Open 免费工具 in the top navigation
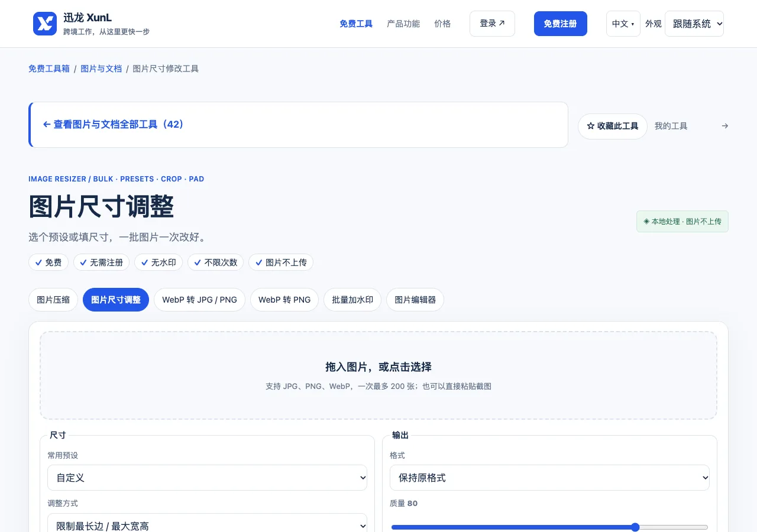The image size is (757, 532). click(356, 24)
